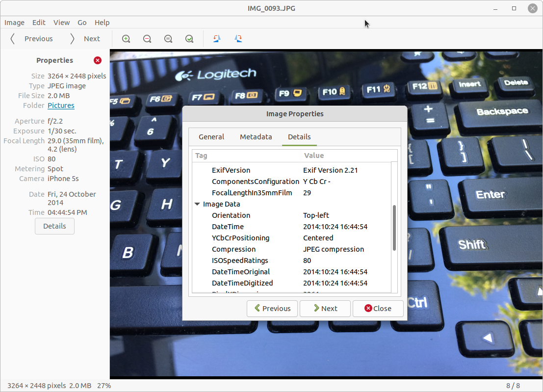Rotate the image clockwise
This screenshot has height=392, width=543.
click(238, 38)
